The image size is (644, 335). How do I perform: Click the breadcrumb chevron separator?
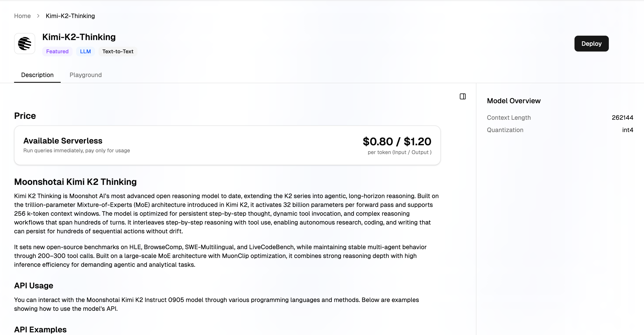tap(38, 16)
